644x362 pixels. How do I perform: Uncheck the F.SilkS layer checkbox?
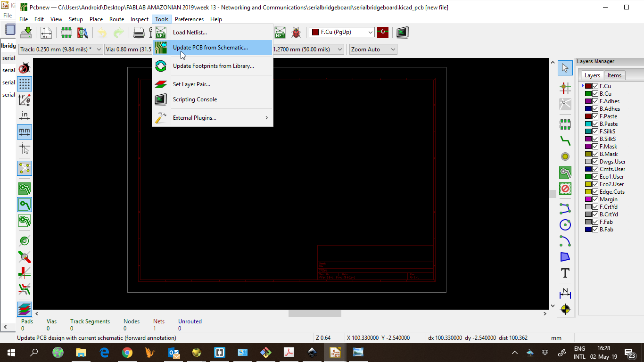click(595, 132)
